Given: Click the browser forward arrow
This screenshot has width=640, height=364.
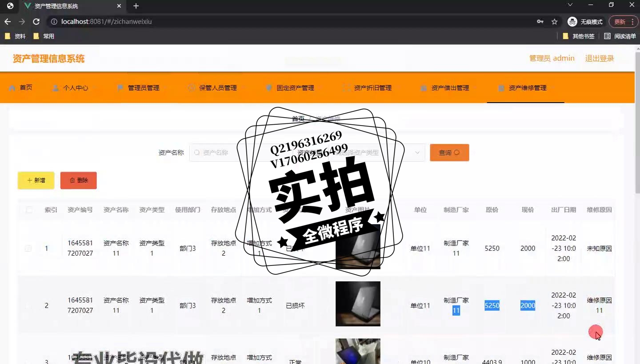Looking at the screenshot, I should (x=22, y=21).
